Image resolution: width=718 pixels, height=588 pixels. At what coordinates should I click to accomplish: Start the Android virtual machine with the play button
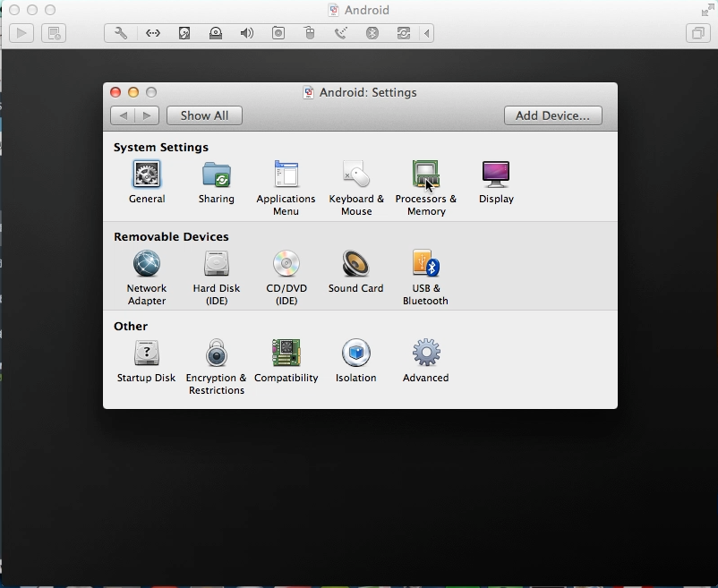click(x=21, y=33)
